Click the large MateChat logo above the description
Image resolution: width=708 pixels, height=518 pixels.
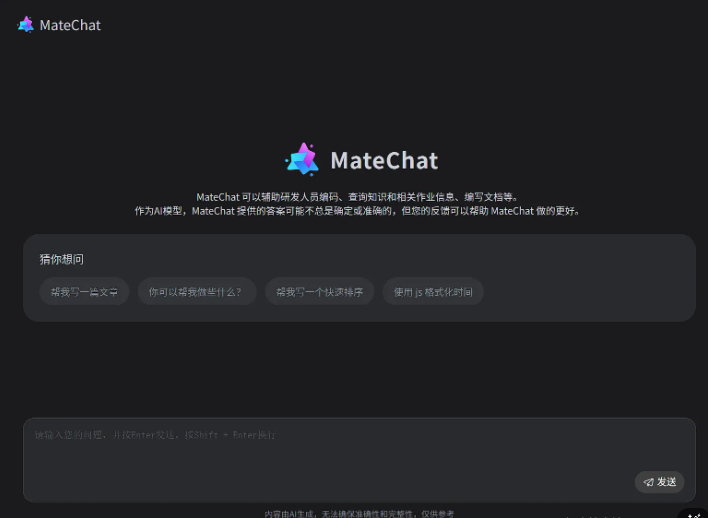click(302, 159)
